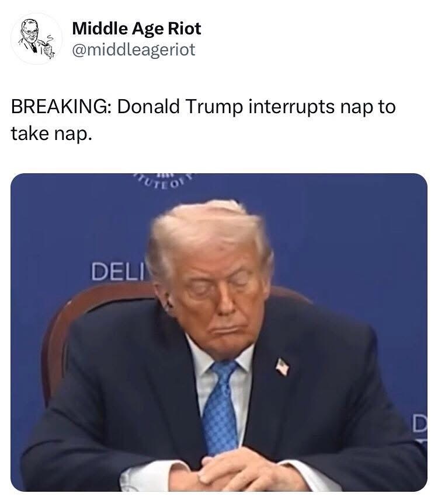The image size is (438, 504).
Task: Click the circular seal lettering atop the photo
Action: (x=166, y=181)
